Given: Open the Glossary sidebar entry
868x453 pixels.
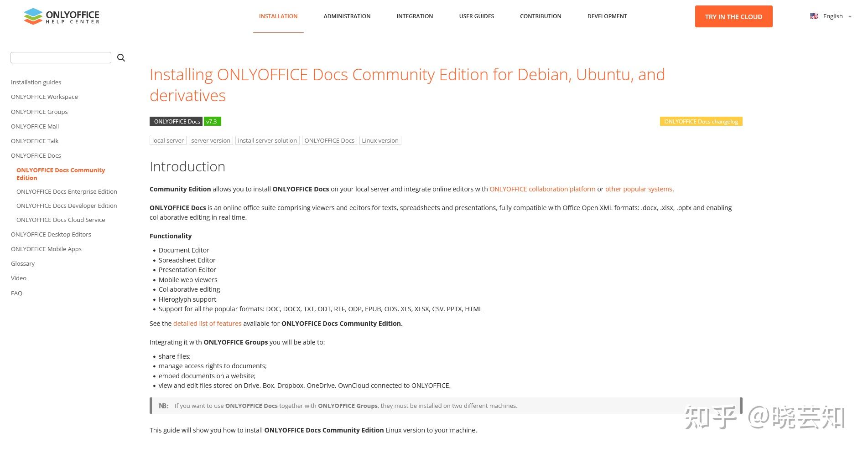Looking at the screenshot, I should 23,263.
